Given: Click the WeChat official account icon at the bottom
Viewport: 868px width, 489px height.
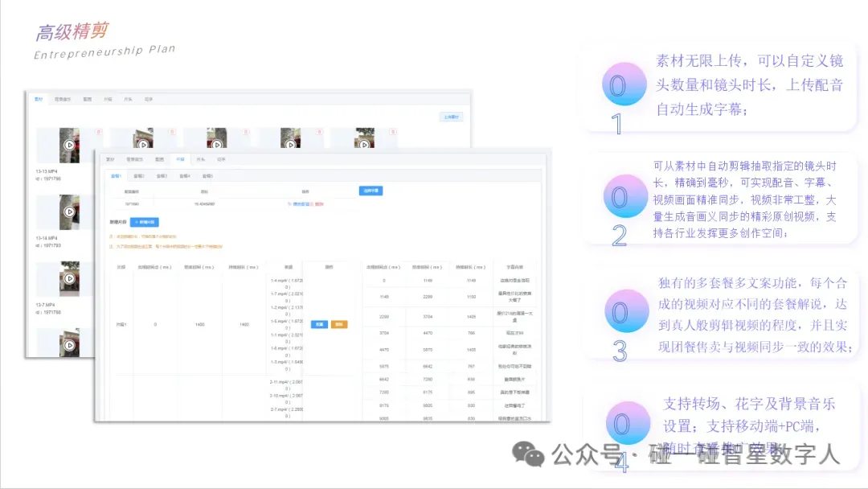Looking at the screenshot, I should (x=528, y=457).
